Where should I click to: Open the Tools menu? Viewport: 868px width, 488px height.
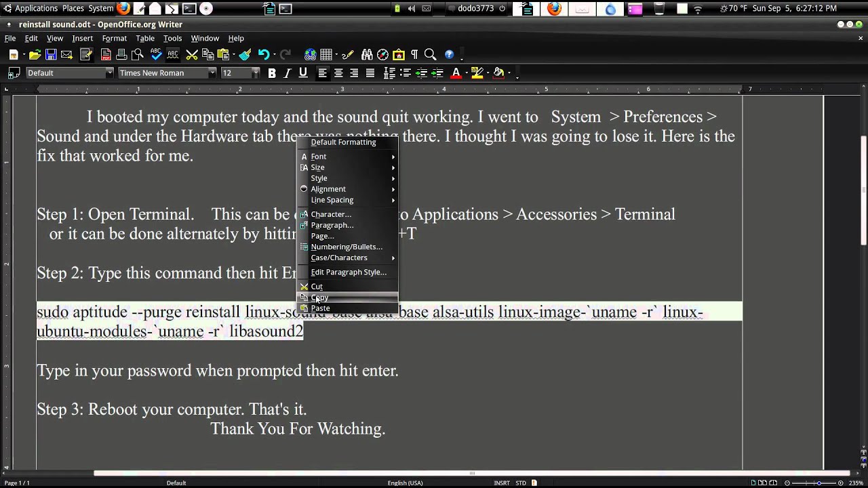pyautogui.click(x=172, y=38)
